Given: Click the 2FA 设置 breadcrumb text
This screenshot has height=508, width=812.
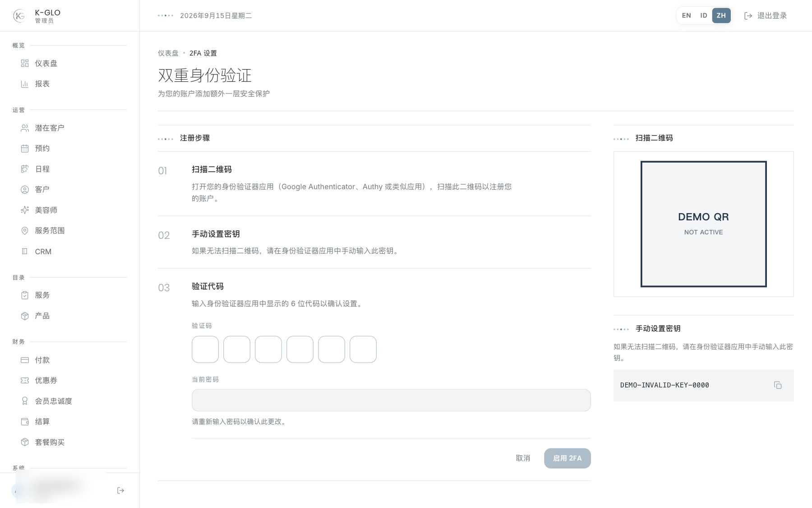Looking at the screenshot, I should (203, 53).
